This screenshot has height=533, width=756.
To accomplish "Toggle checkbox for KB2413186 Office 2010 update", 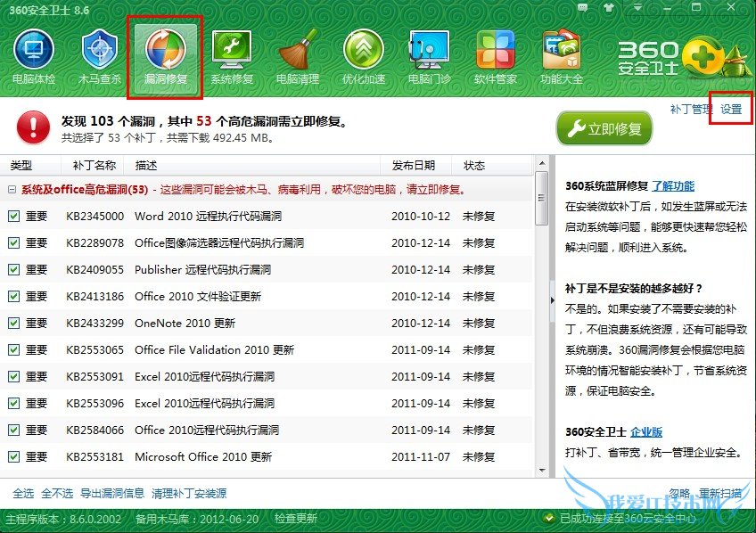I will [13, 296].
